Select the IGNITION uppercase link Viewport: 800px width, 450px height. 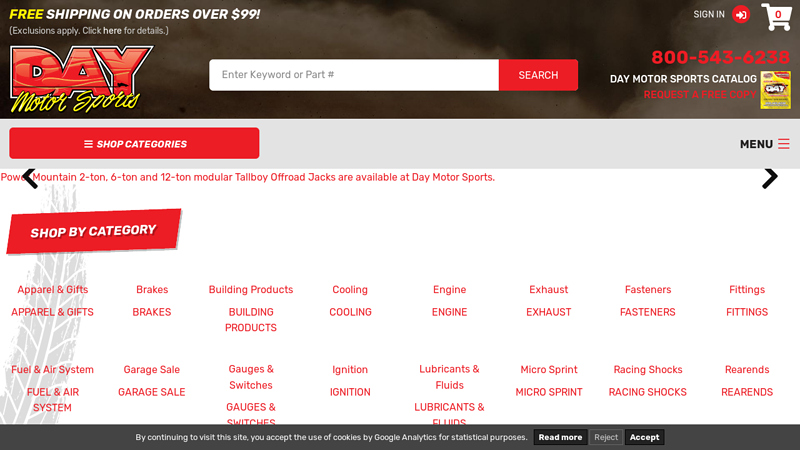[x=350, y=392]
